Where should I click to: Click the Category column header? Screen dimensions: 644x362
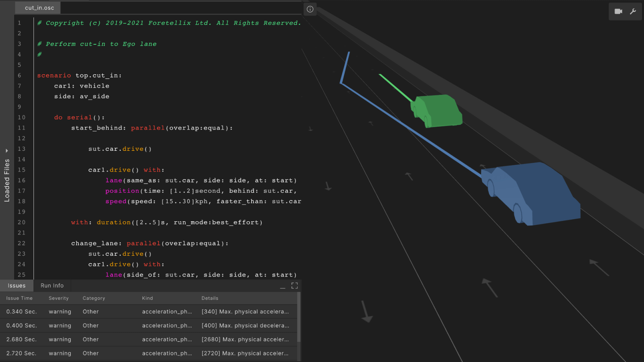click(94, 298)
